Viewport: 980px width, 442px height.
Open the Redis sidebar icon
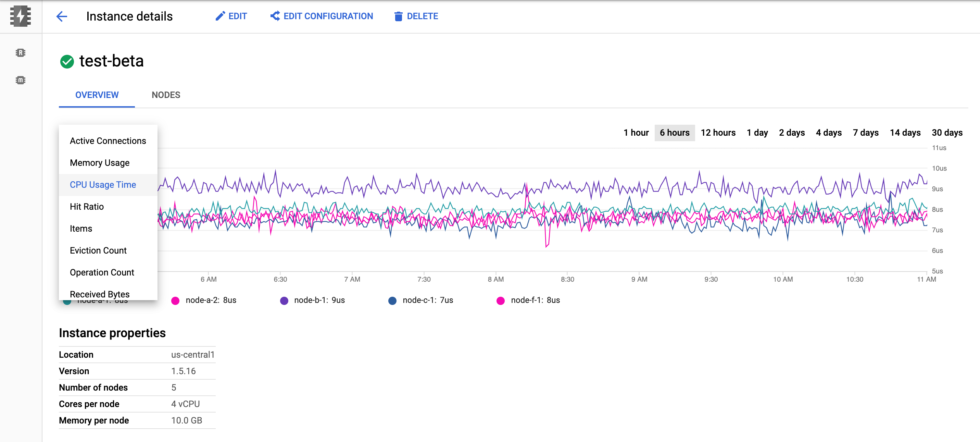[x=21, y=53]
